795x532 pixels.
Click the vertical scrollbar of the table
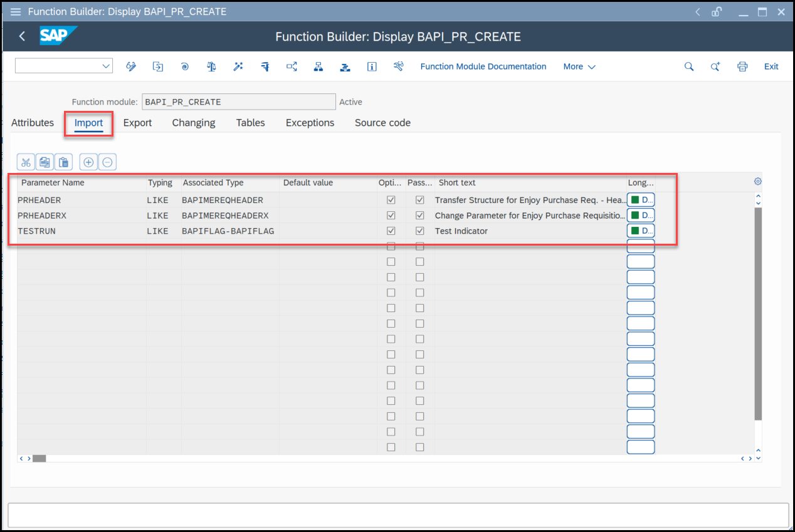click(758, 313)
